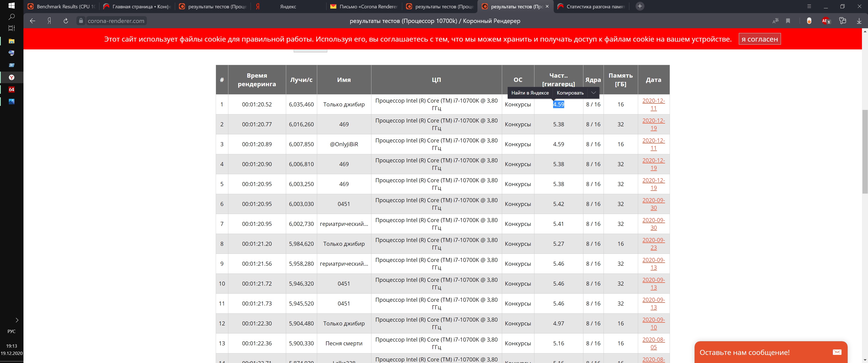Open the browser hamburger menu
Screen dimensions: 868x363
pyautogui.click(x=809, y=6)
